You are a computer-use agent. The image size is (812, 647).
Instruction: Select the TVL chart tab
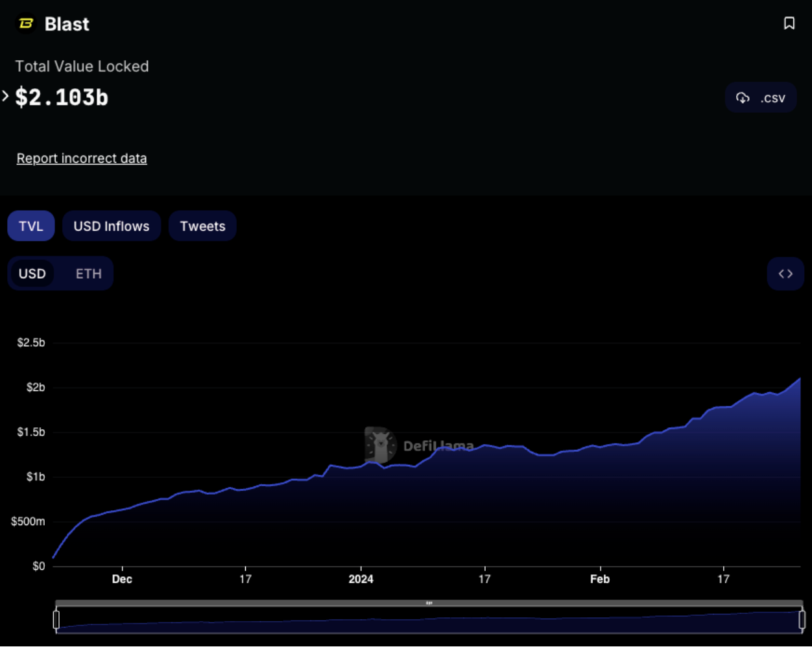click(x=31, y=226)
